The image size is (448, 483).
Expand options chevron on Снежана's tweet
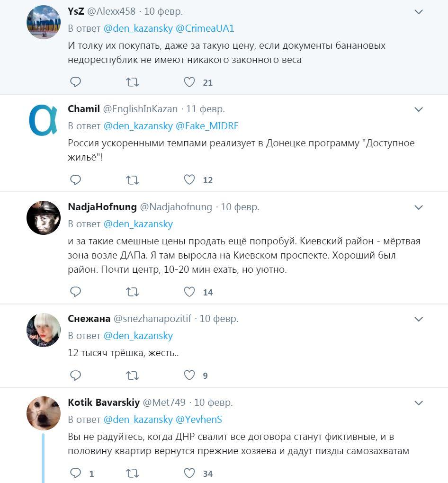pyautogui.click(x=419, y=318)
